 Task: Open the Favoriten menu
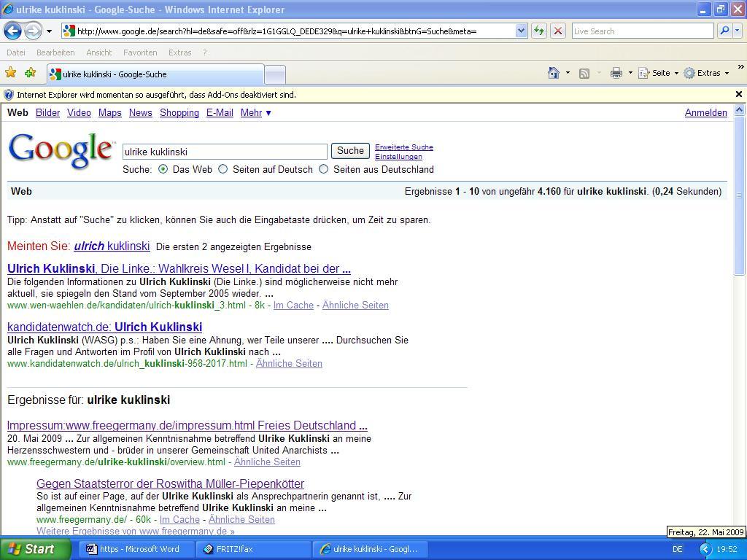[140, 52]
